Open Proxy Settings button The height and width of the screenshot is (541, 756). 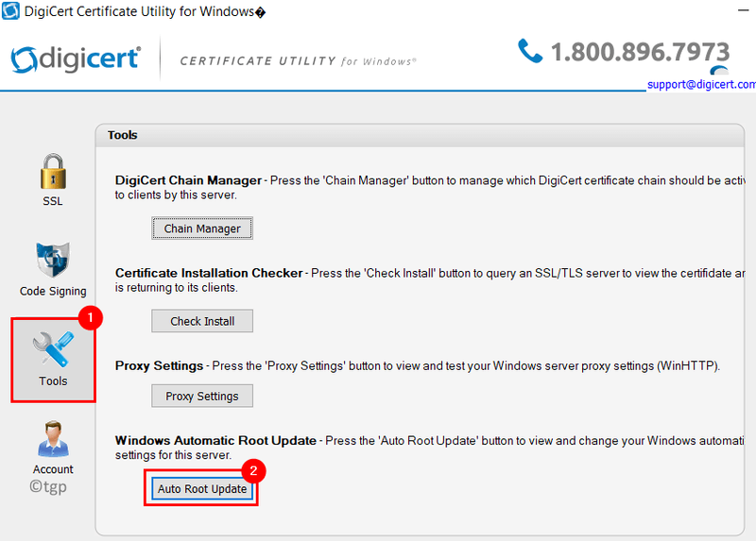[x=202, y=396]
